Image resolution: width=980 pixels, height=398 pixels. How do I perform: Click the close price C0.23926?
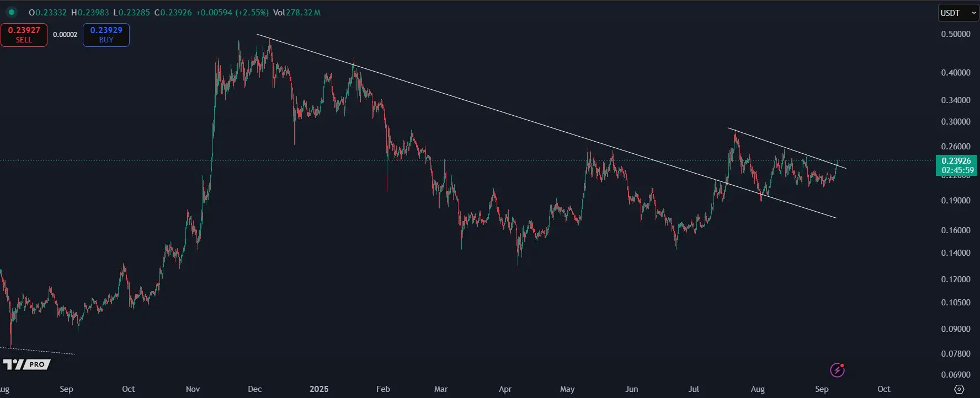coord(173,12)
